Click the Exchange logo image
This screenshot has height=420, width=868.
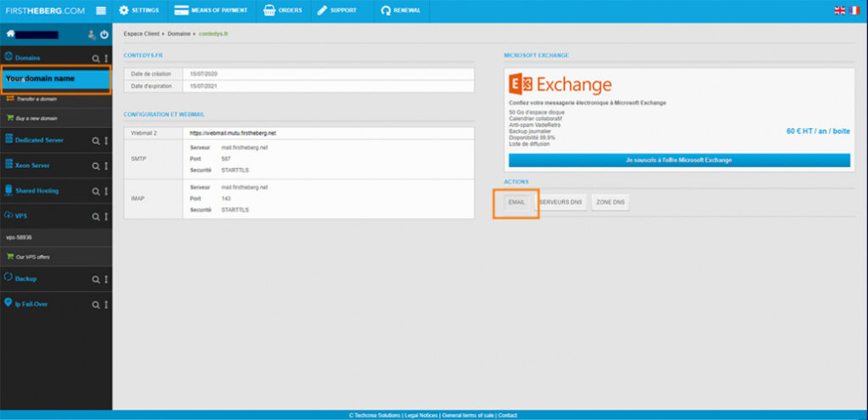(560, 85)
